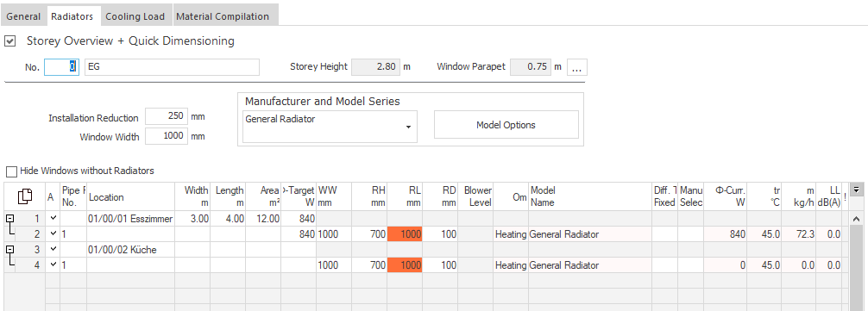Click the ellipsis button next to Window Parapet
This screenshot has width=868, height=311.
click(x=577, y=67)
